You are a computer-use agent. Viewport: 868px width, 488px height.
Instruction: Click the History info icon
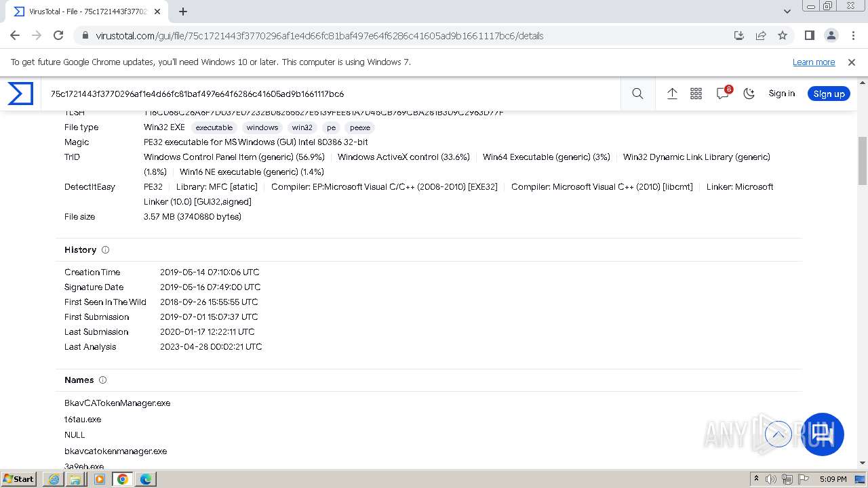point(105,250)
